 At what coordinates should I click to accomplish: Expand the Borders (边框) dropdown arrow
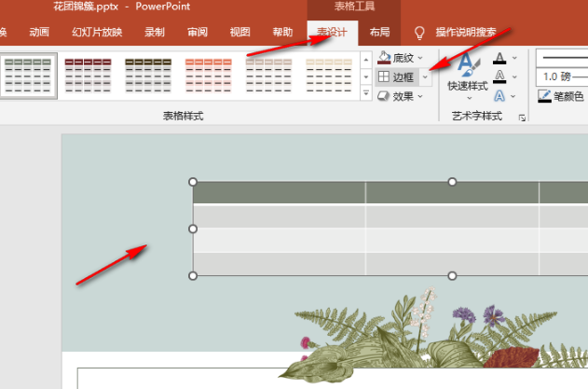[425, 77]
